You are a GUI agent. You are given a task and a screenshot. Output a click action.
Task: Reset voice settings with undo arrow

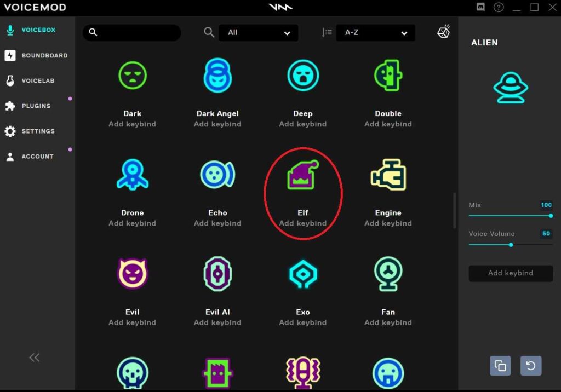tap(531, 366)
